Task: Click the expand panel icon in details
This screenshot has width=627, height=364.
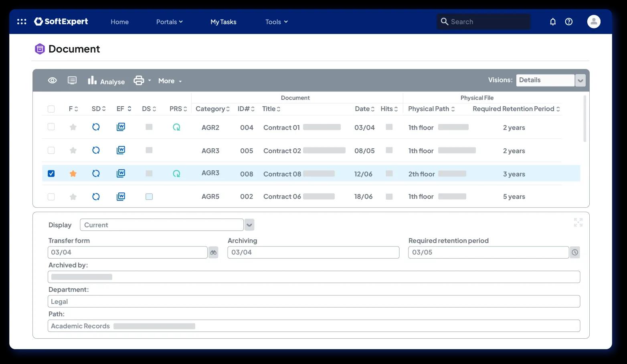Action: click(x=578, y=222)
